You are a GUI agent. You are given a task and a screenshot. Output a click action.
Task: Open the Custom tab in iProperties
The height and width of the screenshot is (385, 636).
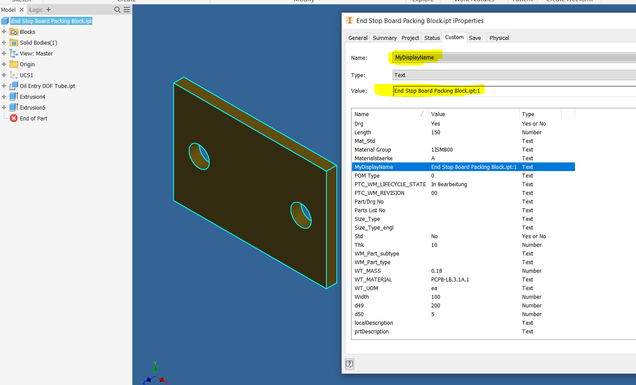tap(454, 37)
